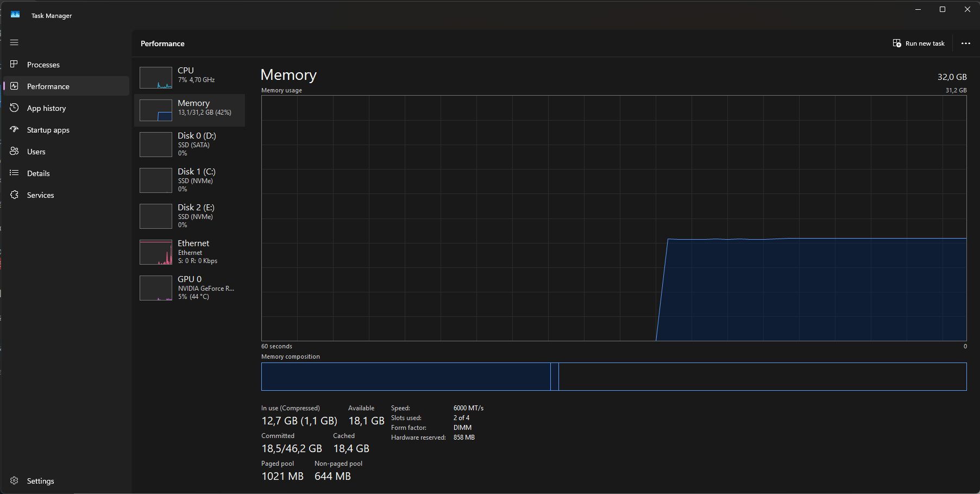980x494 pixels.
Task: Select the Disk 2 (E:) graph thumbnail
Action: 156,216
